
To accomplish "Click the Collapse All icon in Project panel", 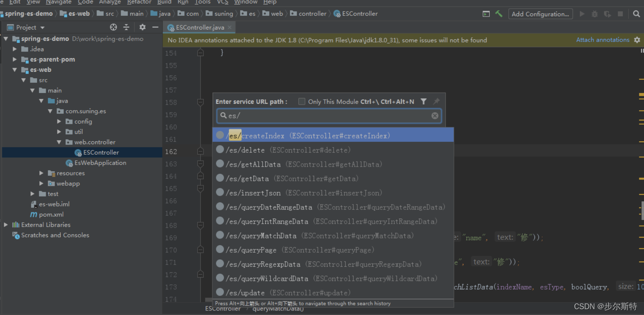I will [126, 27].
